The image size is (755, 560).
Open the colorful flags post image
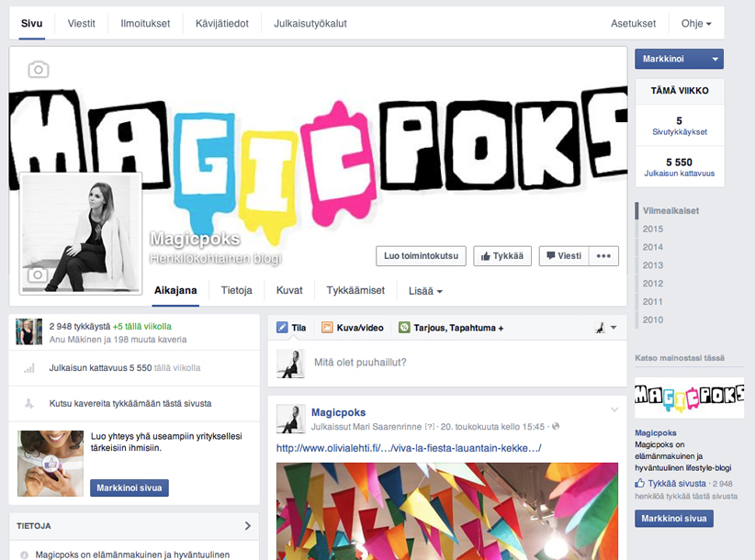[x=446, y=511]
